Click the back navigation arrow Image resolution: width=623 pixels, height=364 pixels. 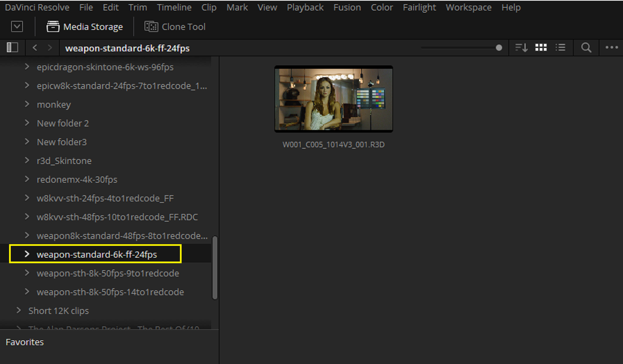pyautogui.click(x=35, y=48)
